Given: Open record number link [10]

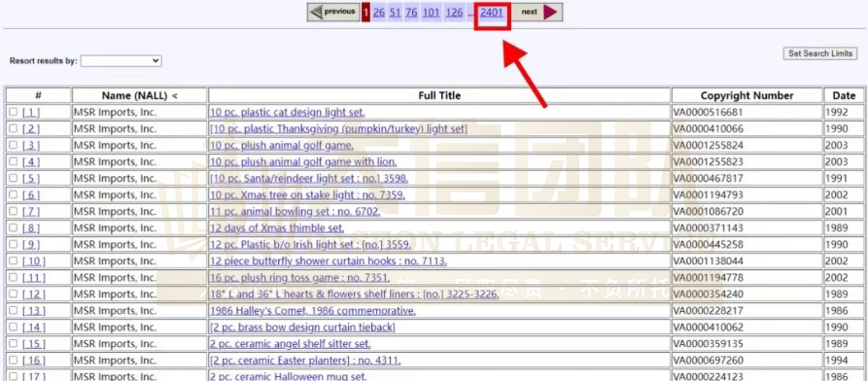Looking at the screenshot, I should coord(34,261).
